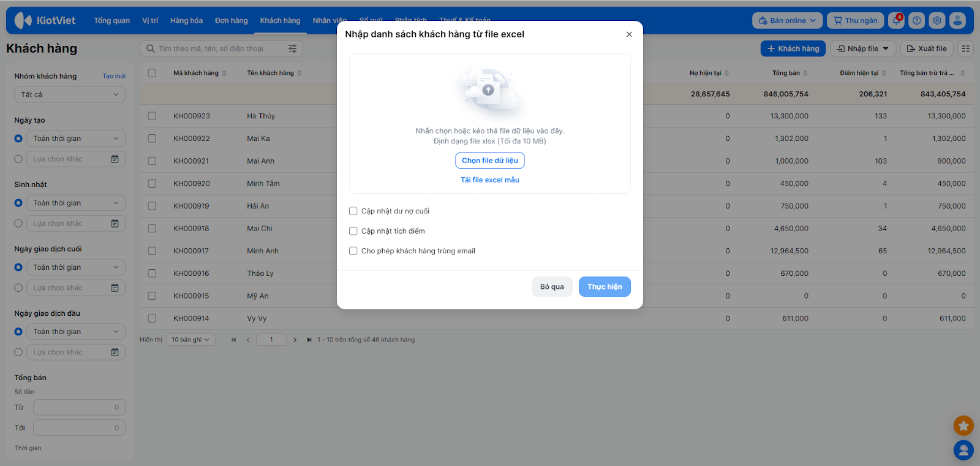Click the upload cloud file icon
The height and width of the screenshot is (466, 980).
pos(489,91)
